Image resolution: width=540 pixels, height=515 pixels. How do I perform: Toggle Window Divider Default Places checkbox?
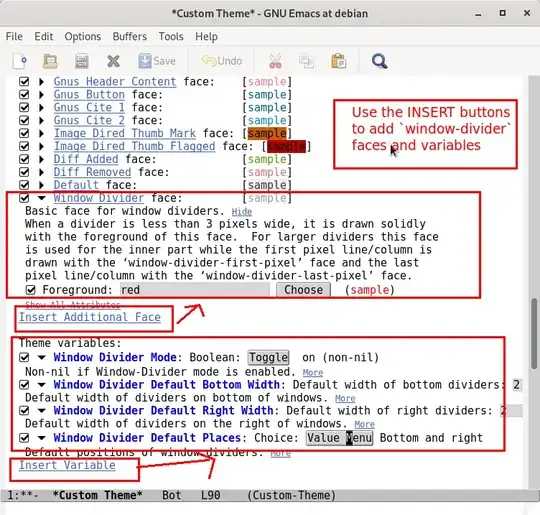tap(24, 438)
